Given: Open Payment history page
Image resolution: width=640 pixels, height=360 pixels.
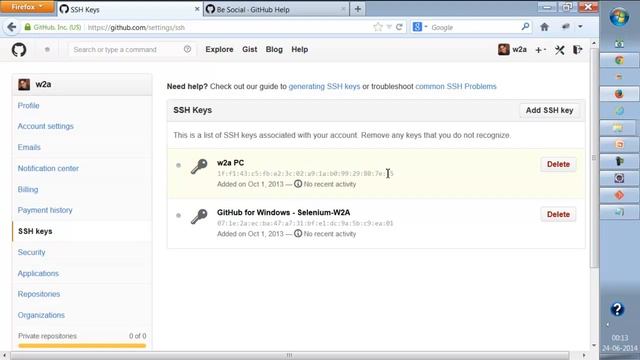Looking at the screenshot, I should [45, 210].
